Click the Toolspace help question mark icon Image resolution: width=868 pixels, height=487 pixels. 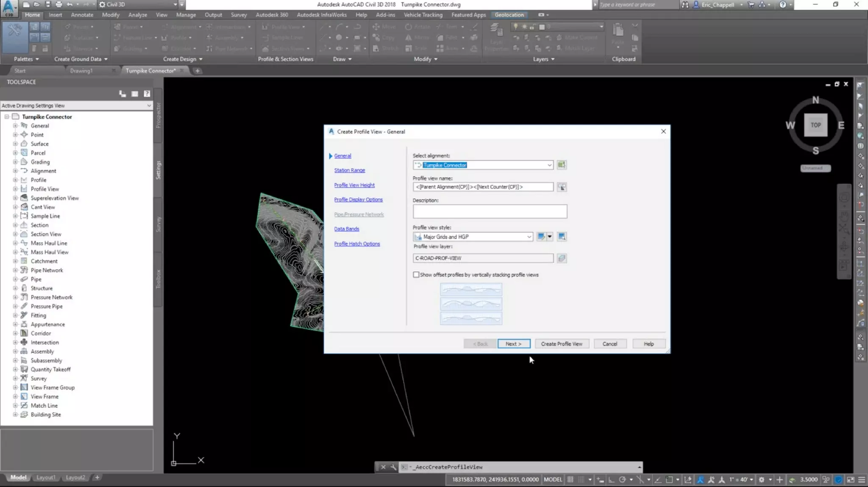pyautogui.click(x=147, y=94)
